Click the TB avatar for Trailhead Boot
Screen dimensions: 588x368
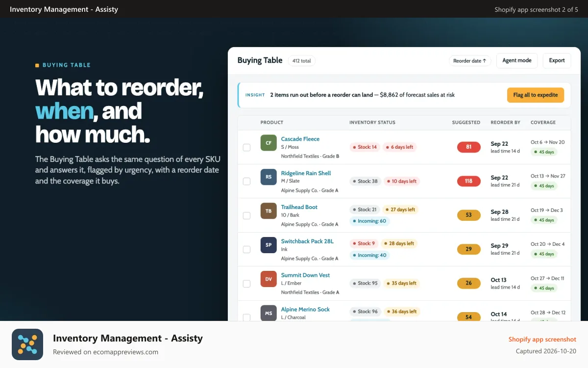pyautogui.click(x=269, y=211)
